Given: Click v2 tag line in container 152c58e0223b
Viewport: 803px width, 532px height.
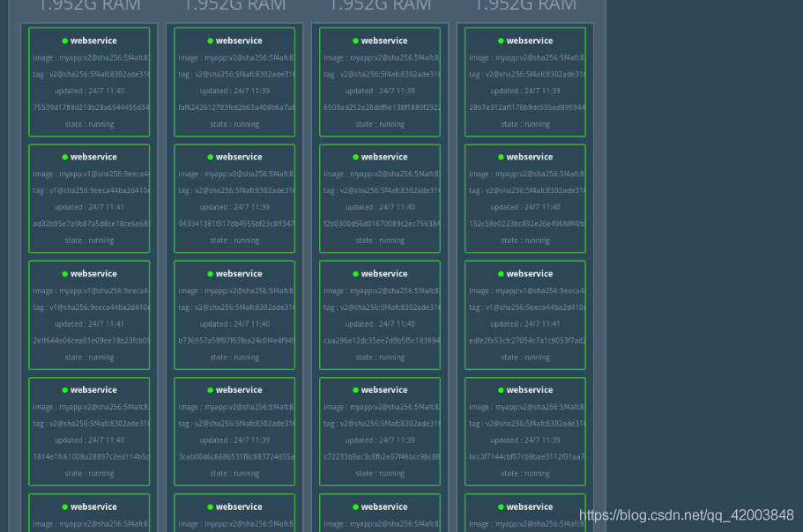Looking at the screenshot, I should tap(527, 190).
